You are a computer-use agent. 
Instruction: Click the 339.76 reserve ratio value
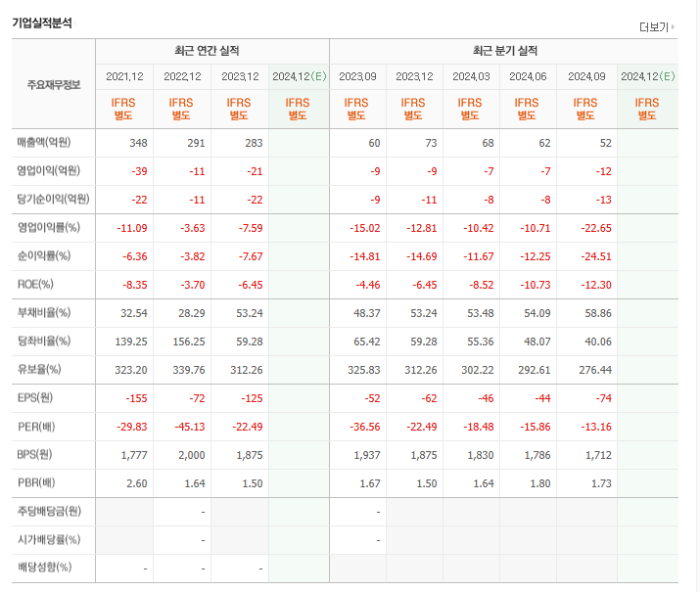coord(189,370)
